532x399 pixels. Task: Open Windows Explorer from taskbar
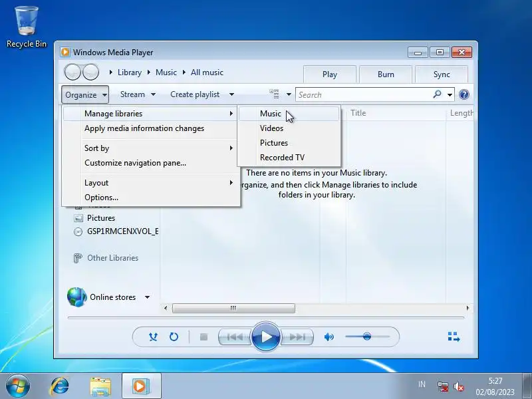coord(100,386)
